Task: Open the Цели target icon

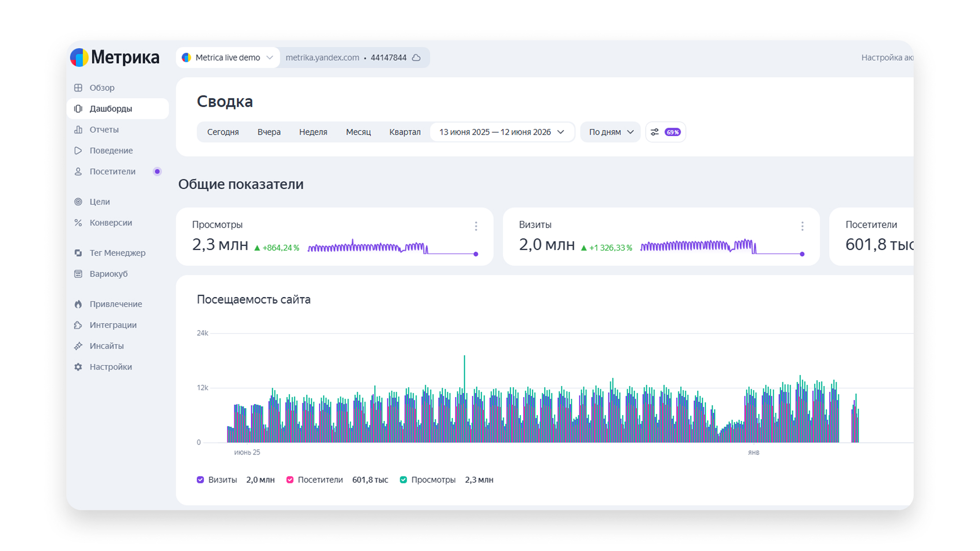Action: (78, 202)
